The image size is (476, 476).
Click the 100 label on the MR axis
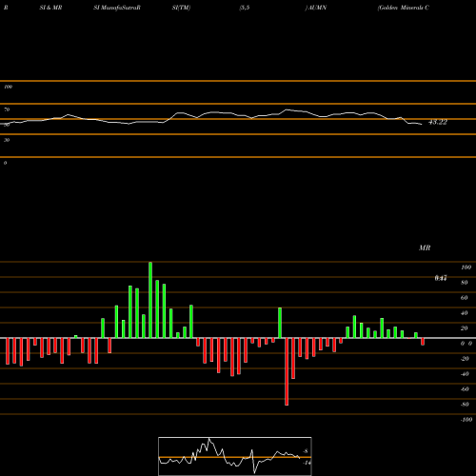pyautogui.click(x=466, y=268)
